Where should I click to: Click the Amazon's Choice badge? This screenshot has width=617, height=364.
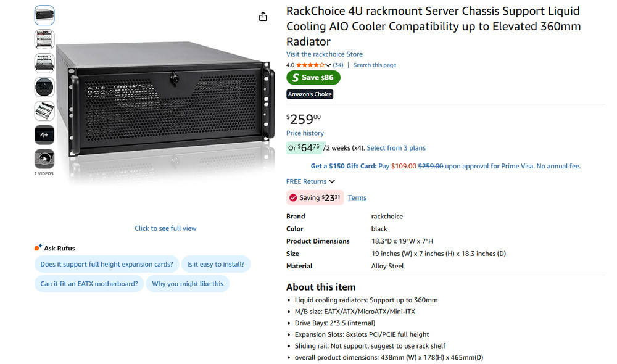(310, 94)
